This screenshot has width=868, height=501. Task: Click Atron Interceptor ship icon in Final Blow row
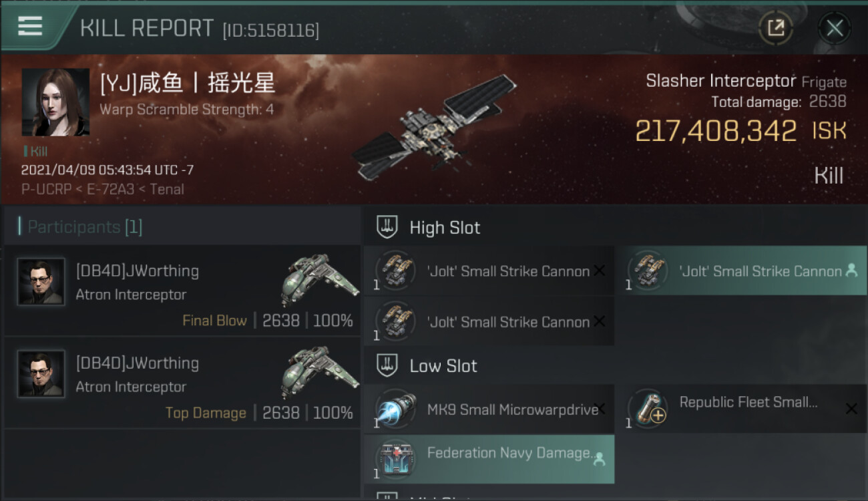(x=319, y=279)
